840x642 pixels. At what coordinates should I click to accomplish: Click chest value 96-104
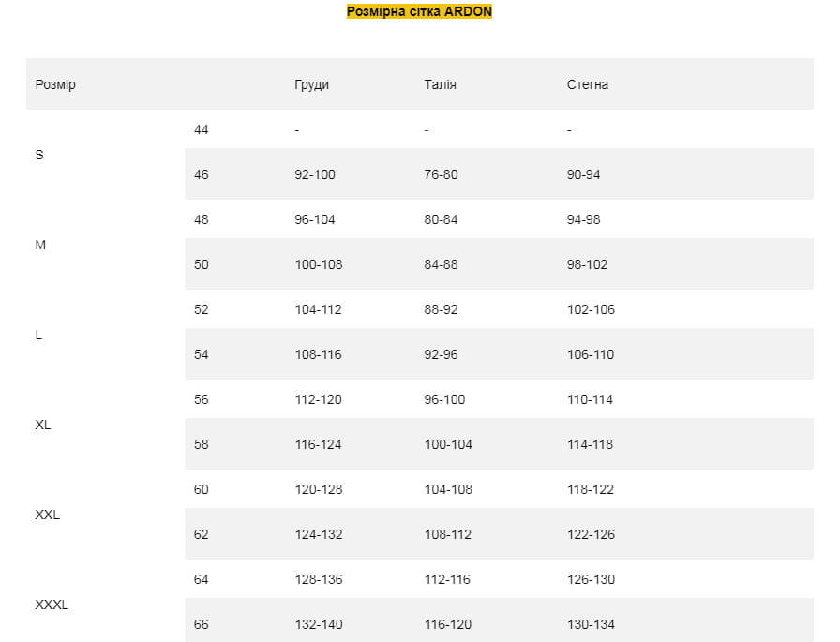coord(315,219)
